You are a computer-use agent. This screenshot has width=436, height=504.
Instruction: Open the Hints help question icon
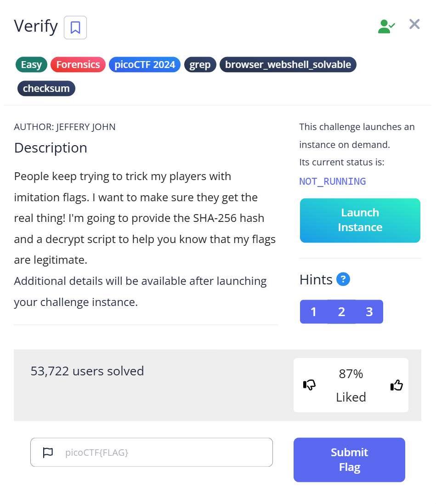[343, 279]
